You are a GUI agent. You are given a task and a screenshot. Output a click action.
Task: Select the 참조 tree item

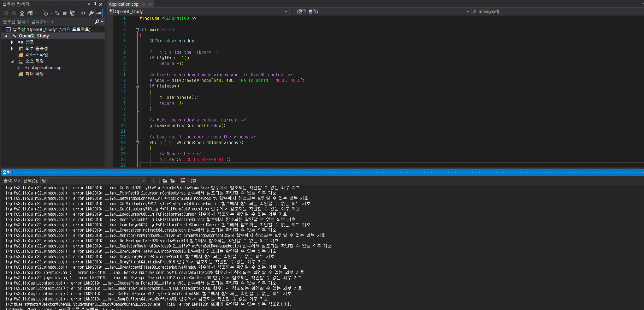click(x=30, y=42)
